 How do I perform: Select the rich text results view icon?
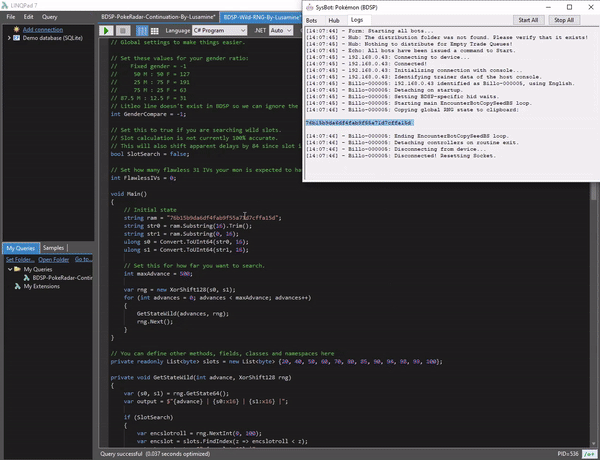click(x=142, y=31)
